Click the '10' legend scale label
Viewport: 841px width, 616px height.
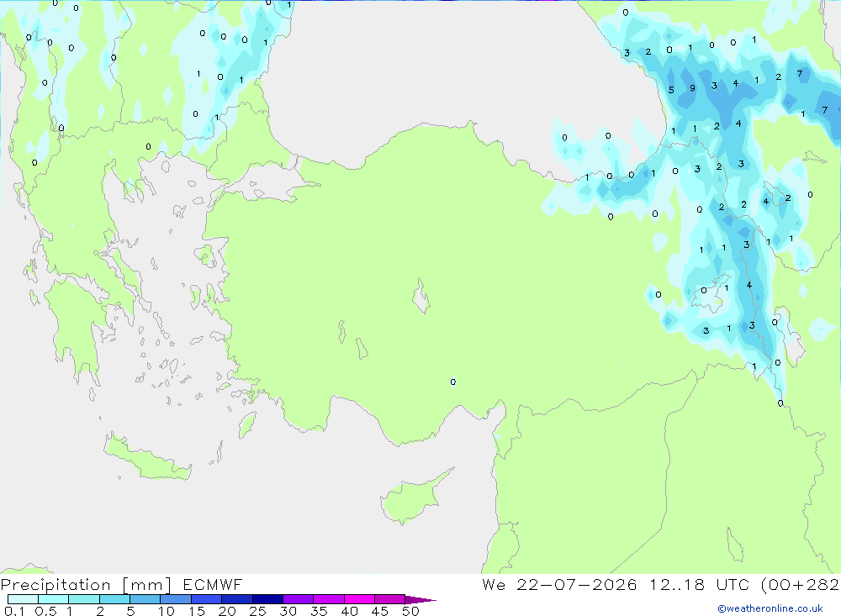pyautogui.click(x=166, y=611)
